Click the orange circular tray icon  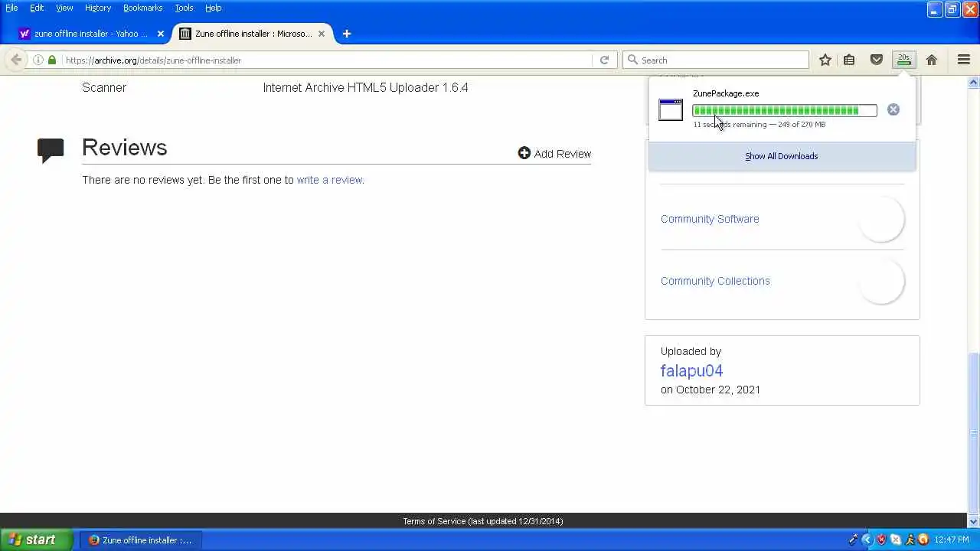(x=923, y=540)
